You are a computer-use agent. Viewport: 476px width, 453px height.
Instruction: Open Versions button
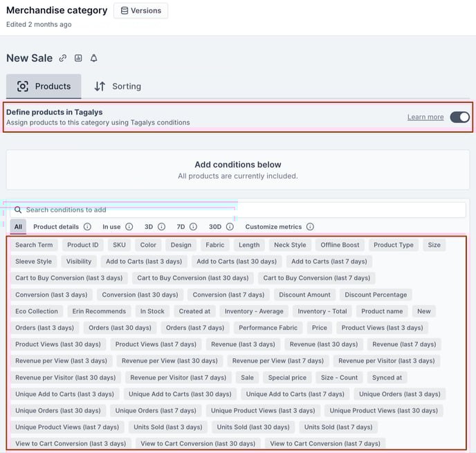(x=141, y=10)
